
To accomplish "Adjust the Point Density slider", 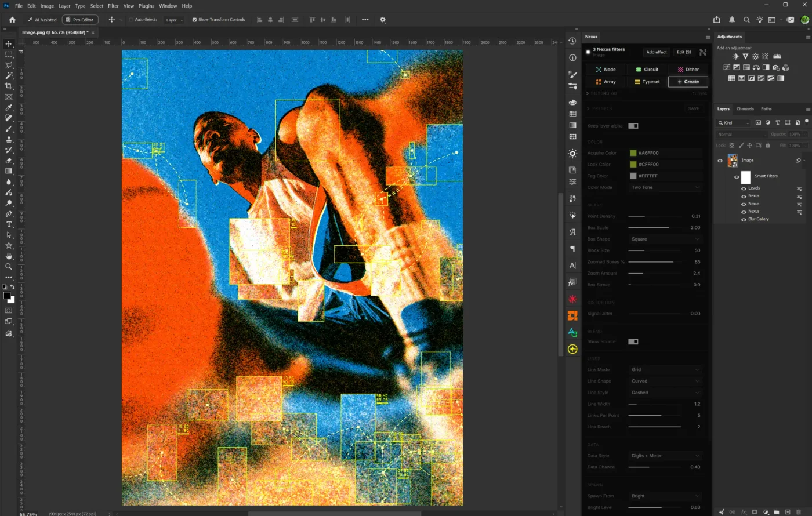I will 654,216.
